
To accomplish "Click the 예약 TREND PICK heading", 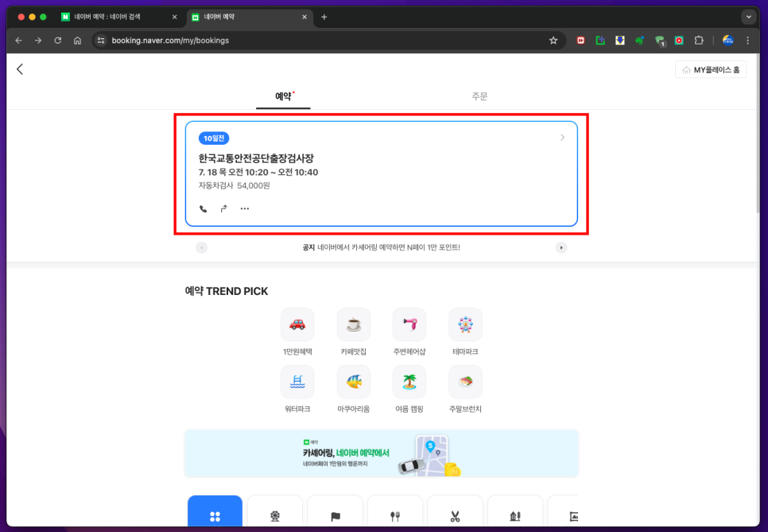I will tap(227, 291).
